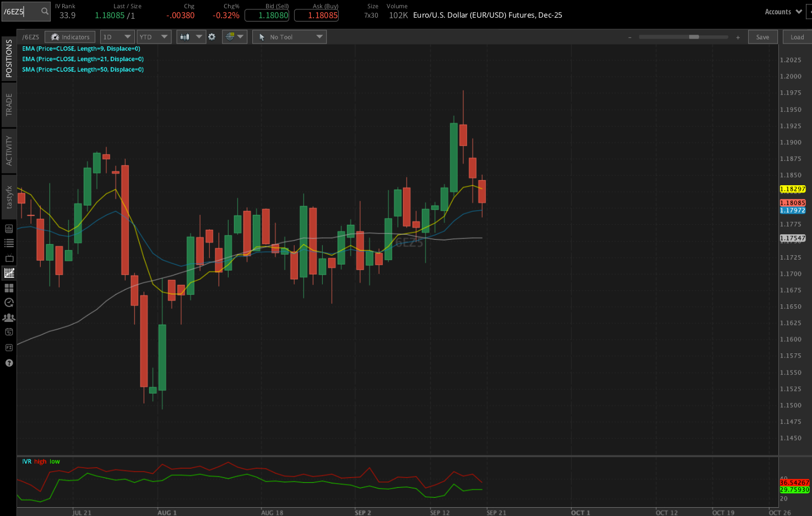Click the Chg value -.00380

pyautogui.click(x=181, y=15)
